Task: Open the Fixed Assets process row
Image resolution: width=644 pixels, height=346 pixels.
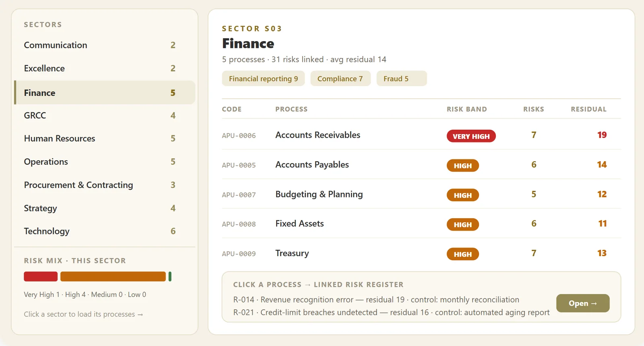Action: [x=421, y=224]
